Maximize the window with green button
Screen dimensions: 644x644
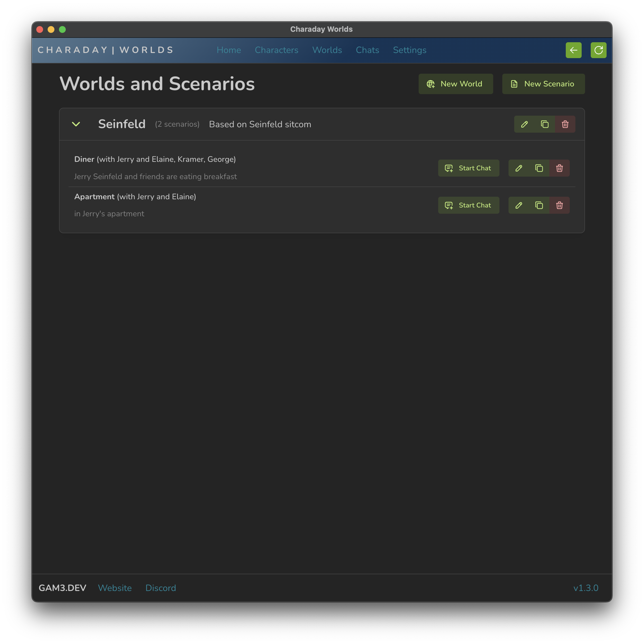click(x=62, y=29)
